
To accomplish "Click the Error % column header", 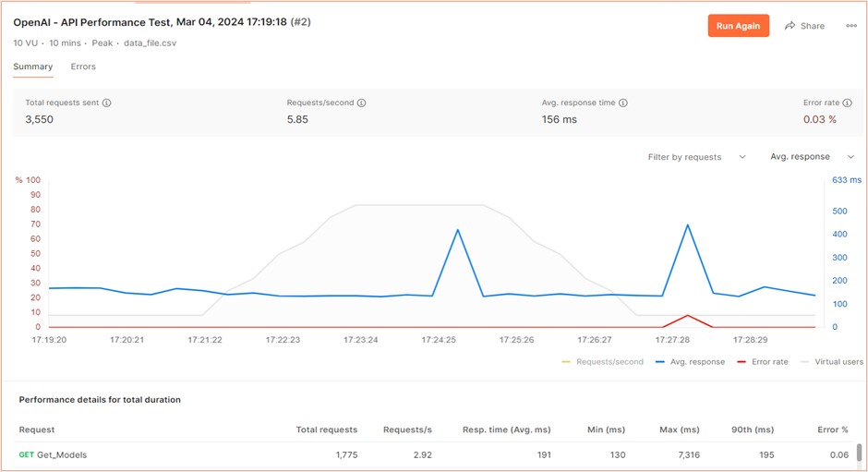I will (x=833, y=430).
